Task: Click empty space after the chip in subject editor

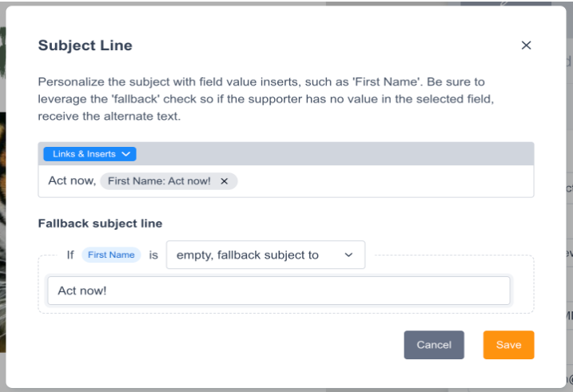Action: click(384, 181)
